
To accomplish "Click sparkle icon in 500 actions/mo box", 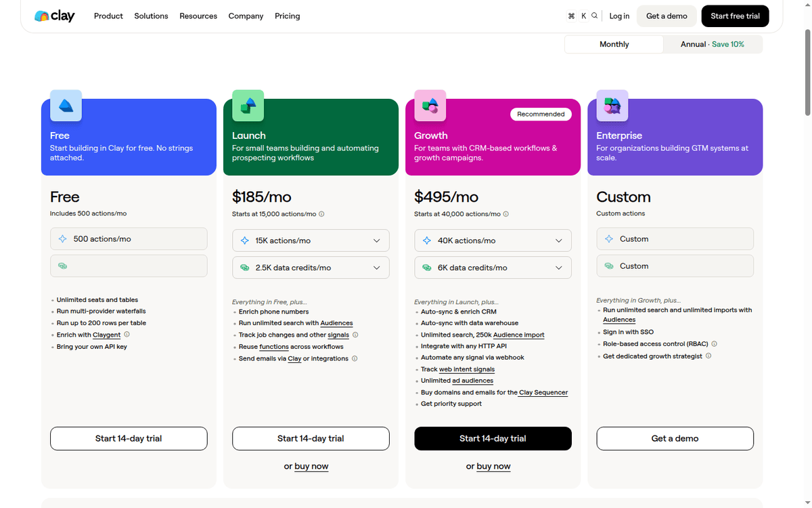I will coord(63,239).
